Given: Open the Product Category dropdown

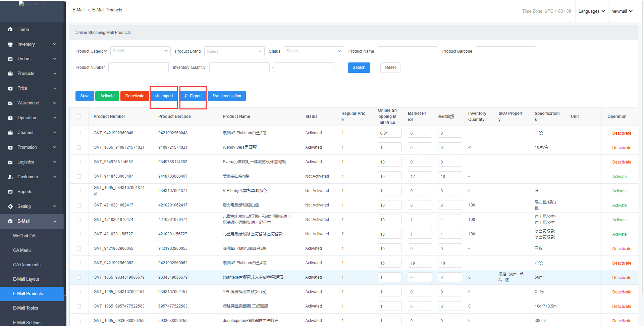Looking at the screenshot, I should tap(140, 51).
